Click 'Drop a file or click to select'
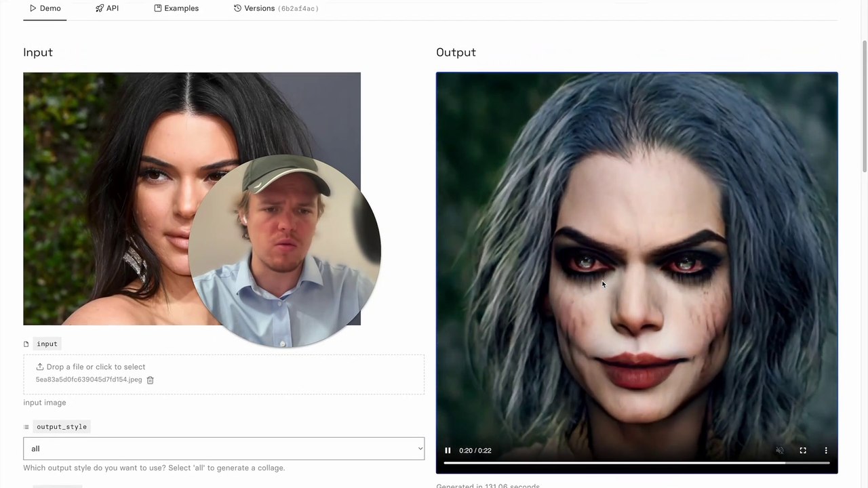Image resolution: width=868 pixels, height=488 pixels. [x=96, y=367]
